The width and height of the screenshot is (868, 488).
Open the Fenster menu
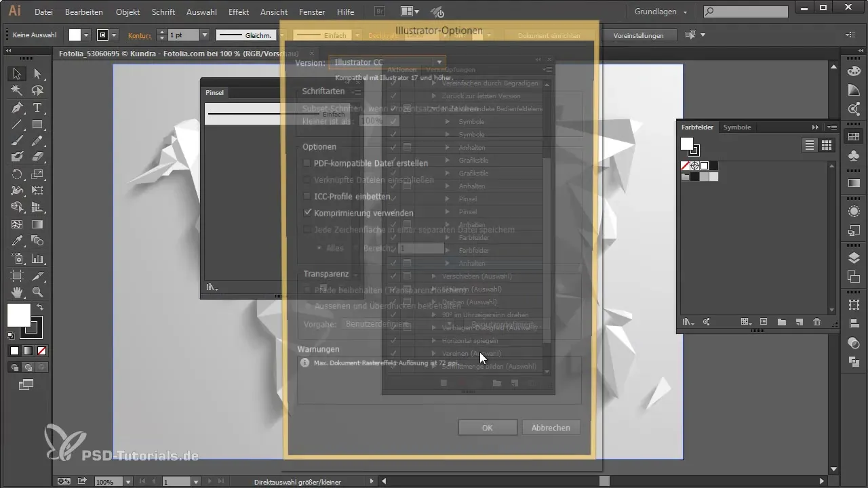tap(311, 12)
